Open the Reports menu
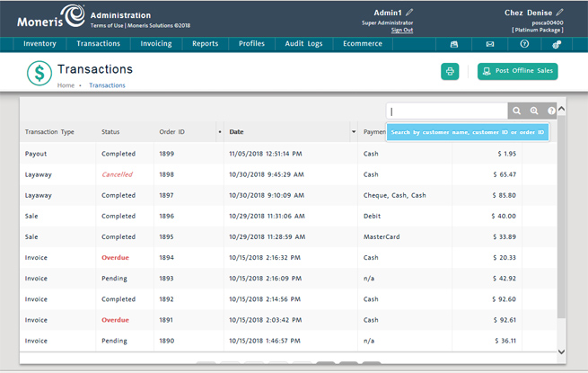 click(205, 44)
